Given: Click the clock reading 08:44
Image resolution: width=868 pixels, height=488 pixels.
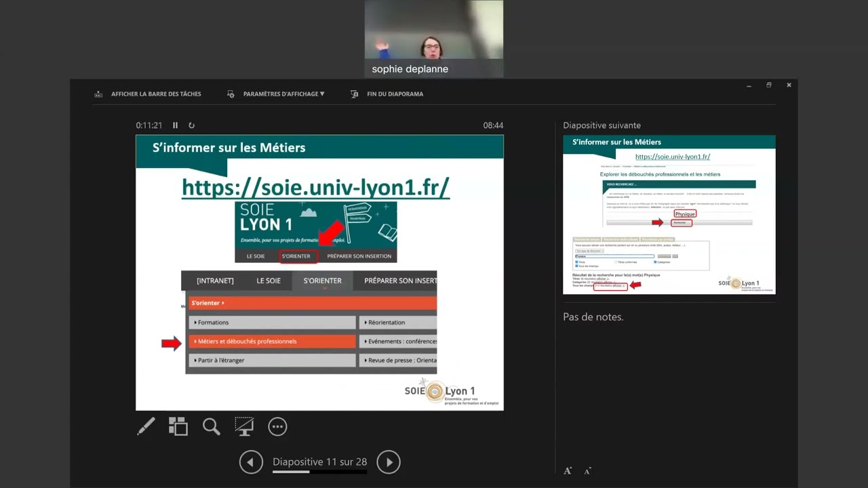Looking at the screenshot, I should tap(493, 125).
